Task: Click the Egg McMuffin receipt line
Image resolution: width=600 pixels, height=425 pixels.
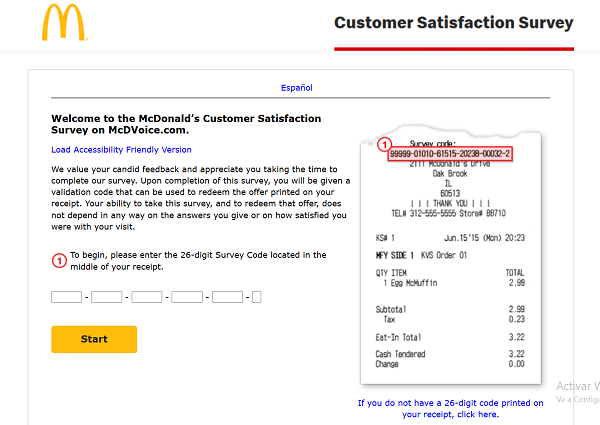Action: (450, 283)
